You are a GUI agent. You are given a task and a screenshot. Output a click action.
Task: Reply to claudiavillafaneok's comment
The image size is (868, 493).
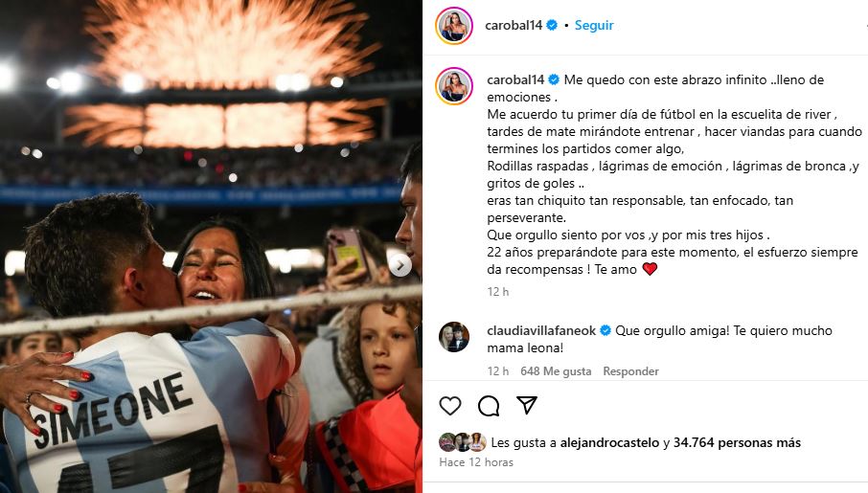coord(630,371)
